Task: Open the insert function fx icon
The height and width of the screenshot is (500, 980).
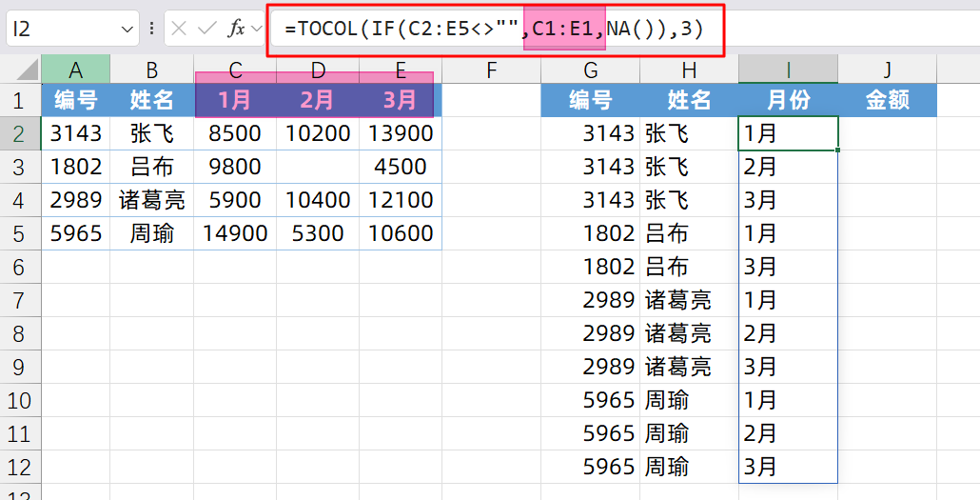Action: pyautogui.click(x=236, y=29)
